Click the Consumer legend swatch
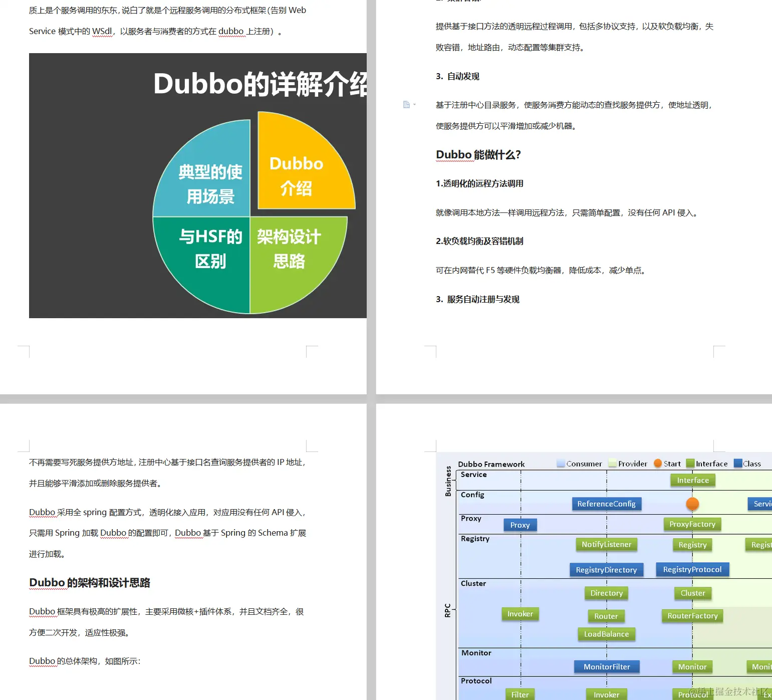Screen dimensions: 772x700 point(561,463)
